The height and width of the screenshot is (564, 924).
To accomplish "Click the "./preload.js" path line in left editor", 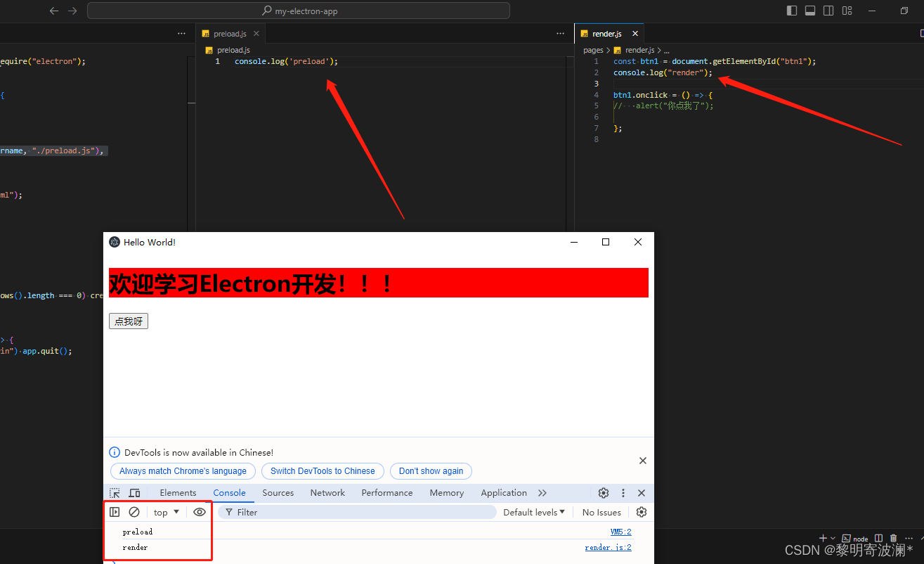I will coord(53,151).
